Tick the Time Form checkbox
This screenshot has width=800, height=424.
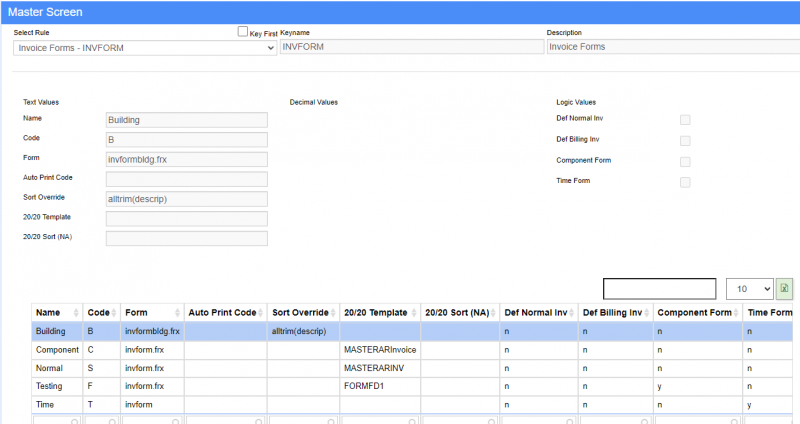(x=685, y=182)
